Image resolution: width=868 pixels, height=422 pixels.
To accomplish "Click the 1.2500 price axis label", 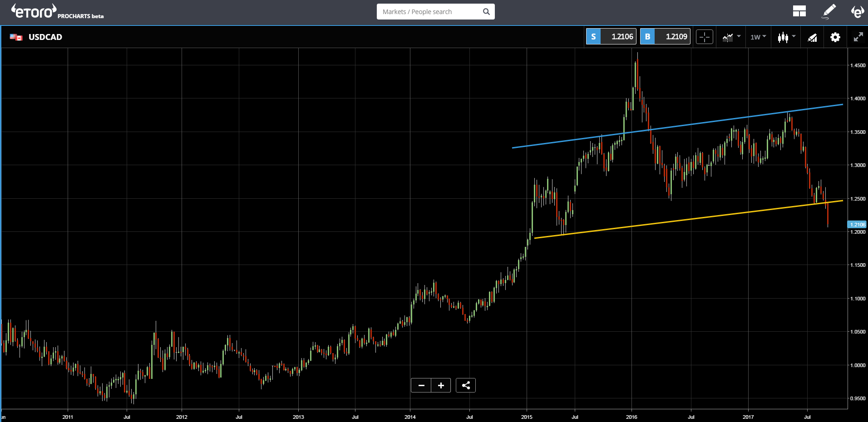I will click(x=858, y=199).
